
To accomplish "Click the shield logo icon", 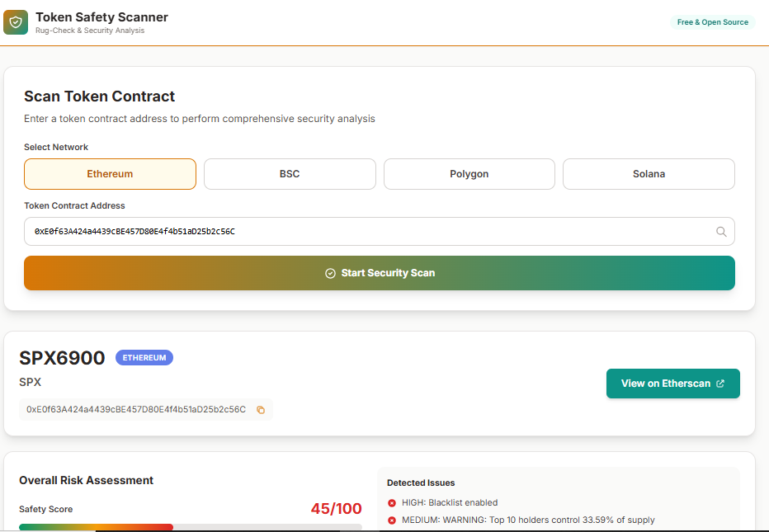I will click(x=15, y=21).
